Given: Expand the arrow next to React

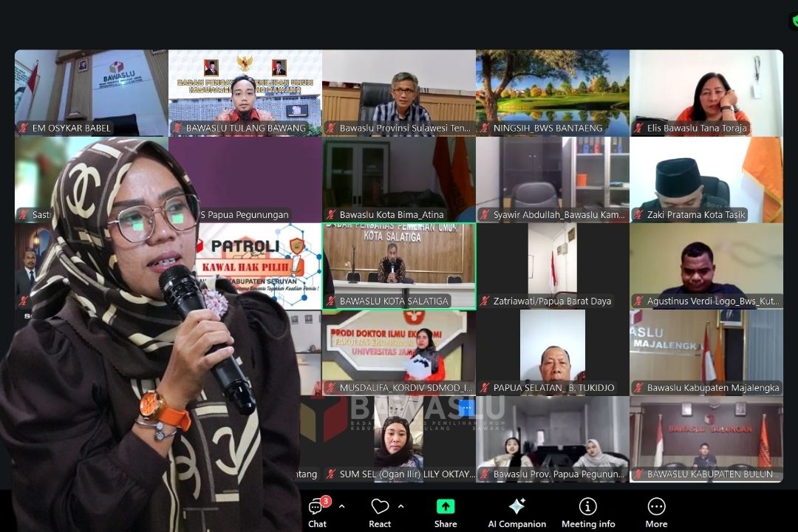Looking at the screenshot, I should click(x=400, y=507).
